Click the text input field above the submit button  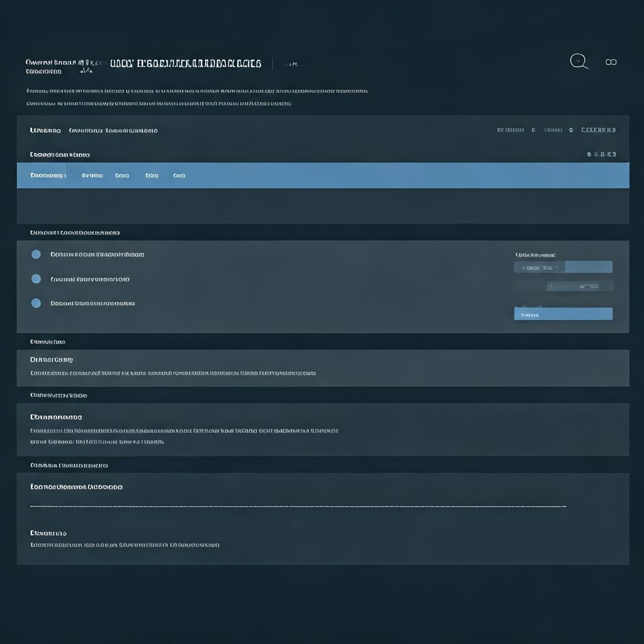click(x=563, y=286)
